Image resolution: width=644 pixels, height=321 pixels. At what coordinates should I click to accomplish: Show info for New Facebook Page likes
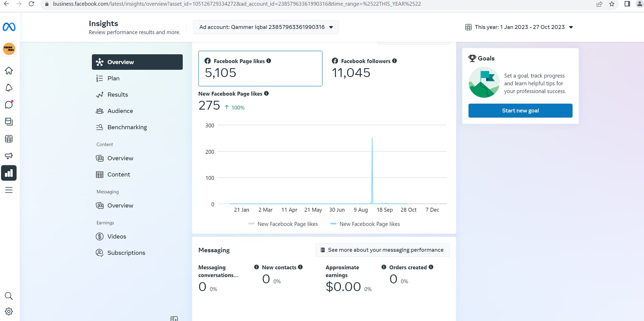[x=266, y=93]
